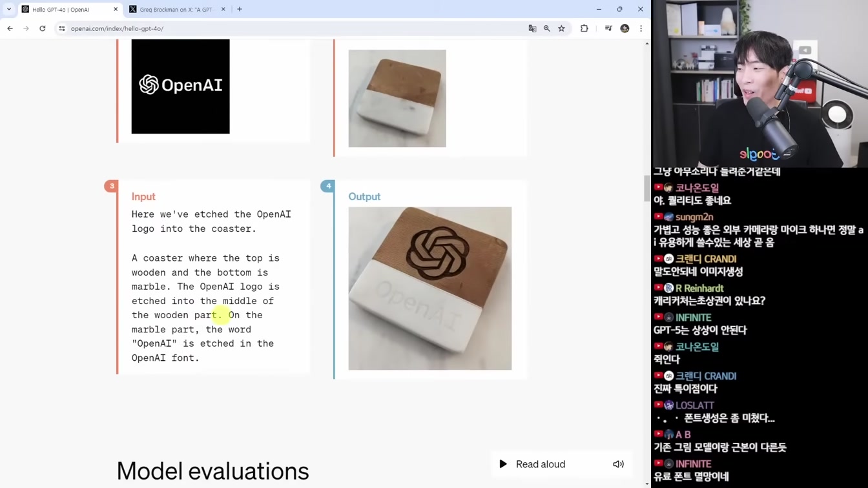
Task: Click YouTube badge beside sungm2n
Action: tap(659, 217)
